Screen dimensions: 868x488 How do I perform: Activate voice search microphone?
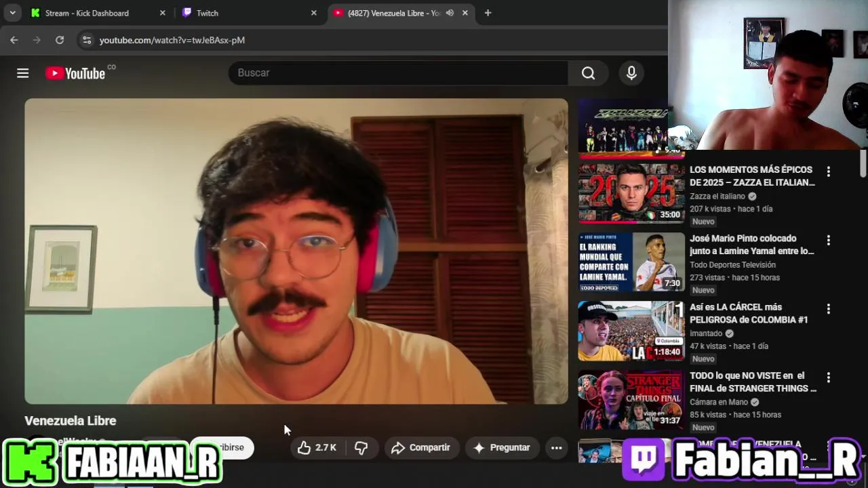631,73
